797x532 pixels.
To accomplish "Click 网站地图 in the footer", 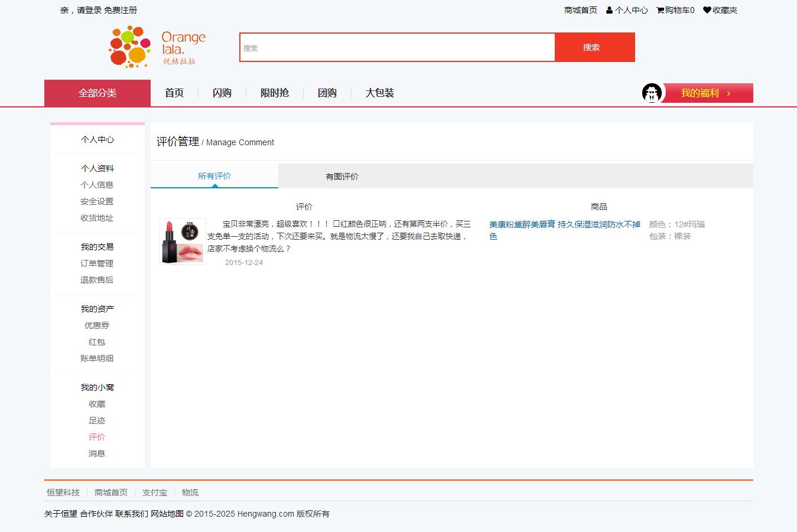I will coord(167,514).
